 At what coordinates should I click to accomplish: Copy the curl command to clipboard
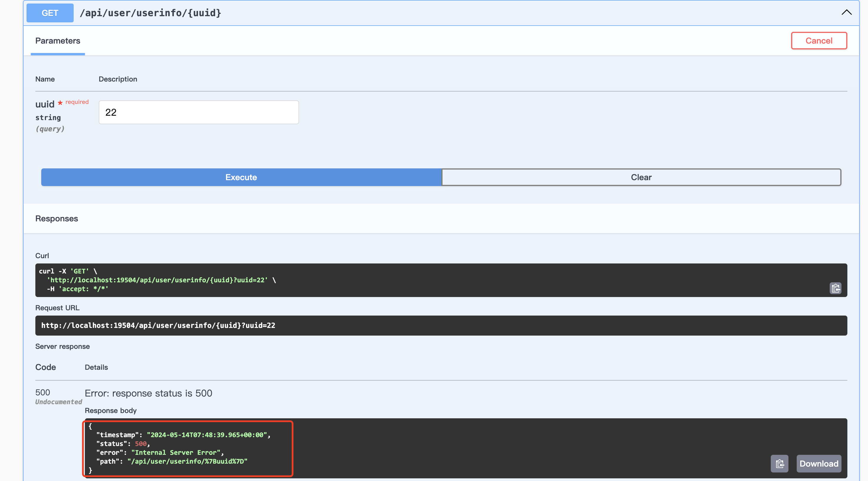(x=835, y=288)
